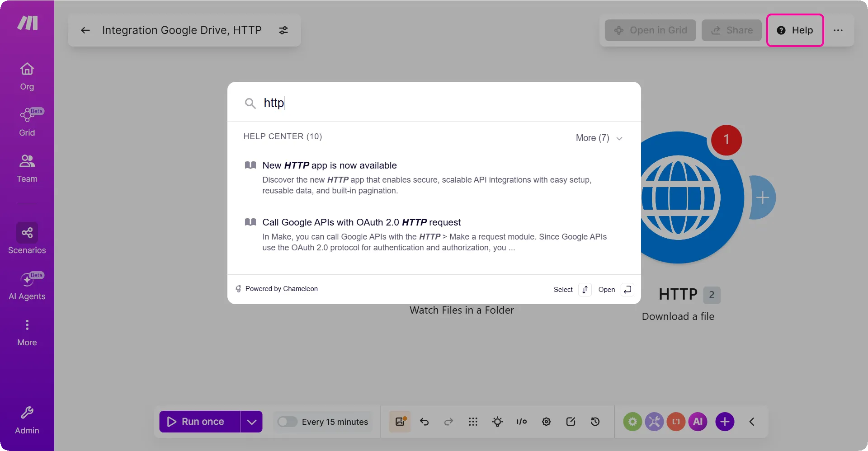Viewport: 868px width, 451px height.
Task: Click the purple wrench tools icon
Action: [654, 422]
